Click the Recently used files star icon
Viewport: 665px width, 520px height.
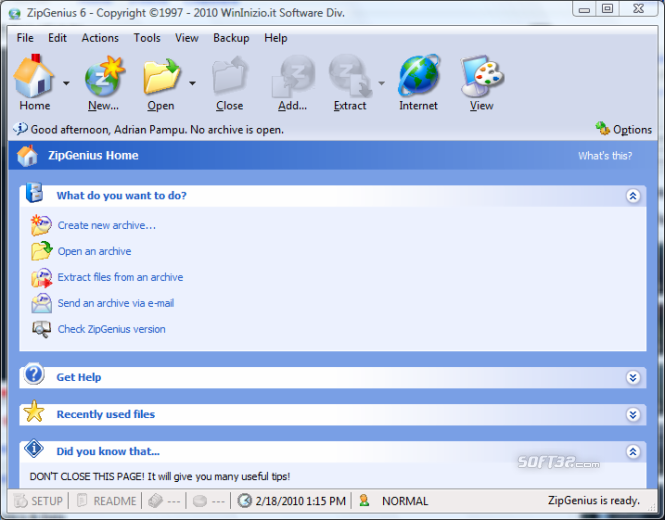pos(34,411)
